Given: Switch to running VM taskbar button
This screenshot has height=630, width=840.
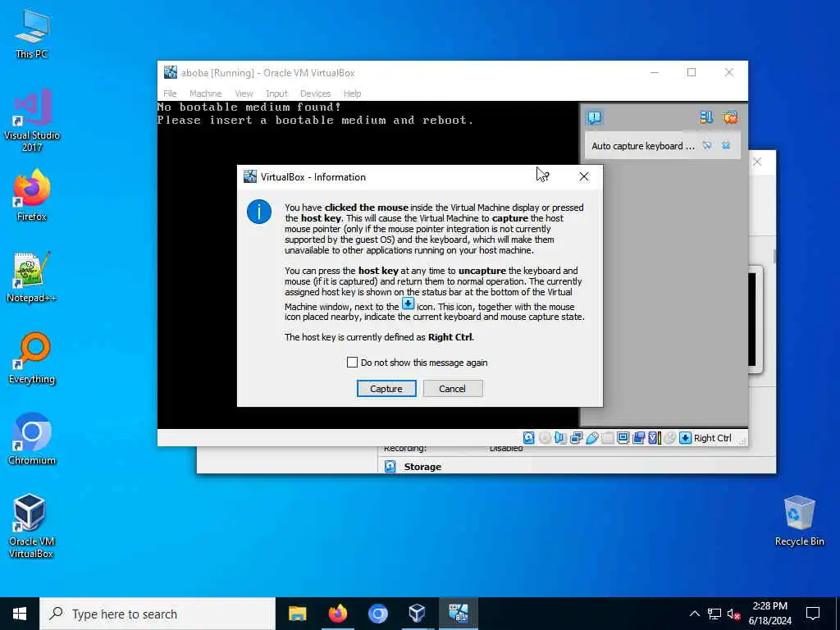Looking at the screenshot, I should click(x=458, y=614).
